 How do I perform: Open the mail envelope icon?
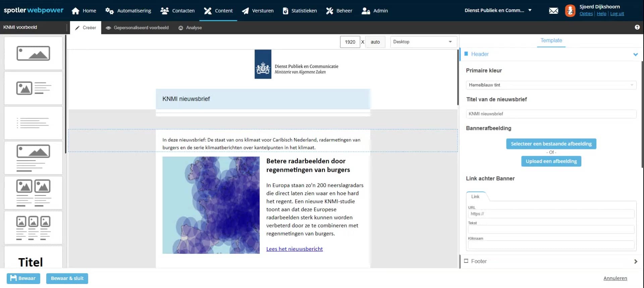coord(553,11)
